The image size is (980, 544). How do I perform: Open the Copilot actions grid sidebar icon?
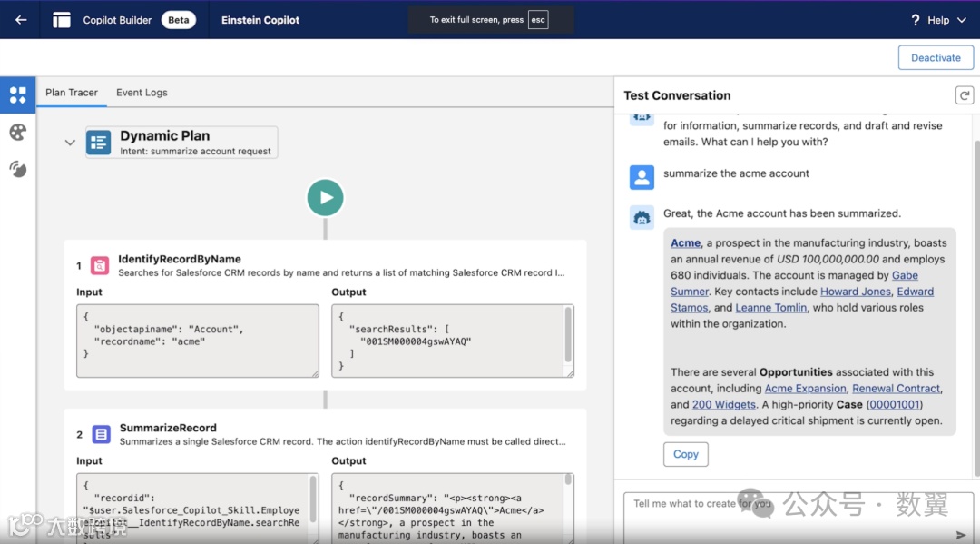[17, 95]
